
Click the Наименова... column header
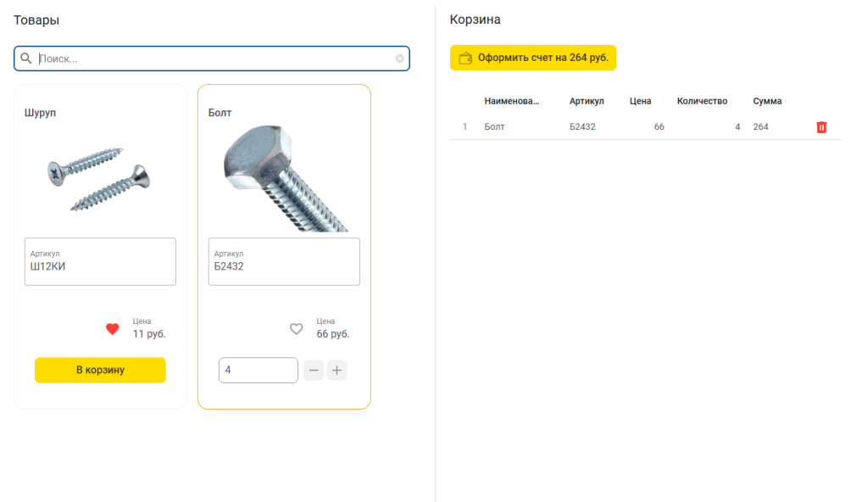tap(511, 101)
